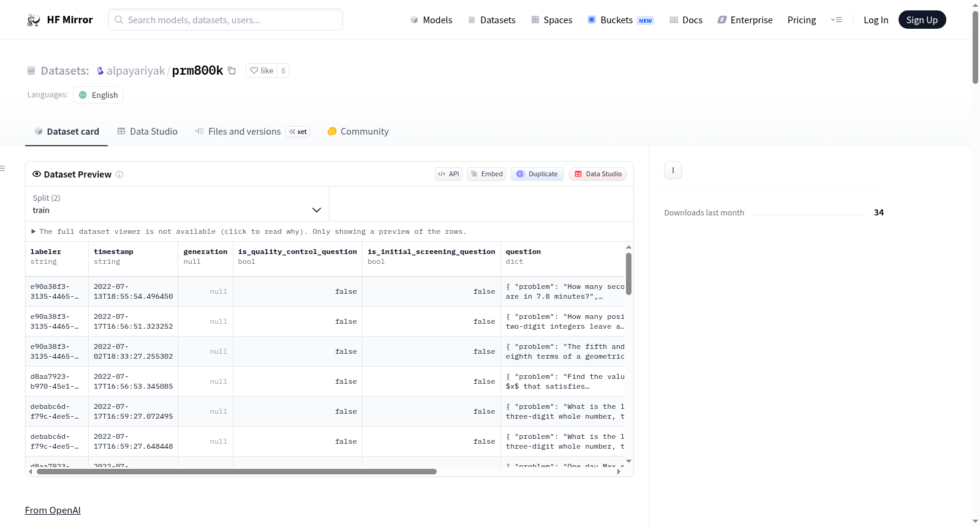Click the English language tag
980x527 pixels.
tap(98, 95)
